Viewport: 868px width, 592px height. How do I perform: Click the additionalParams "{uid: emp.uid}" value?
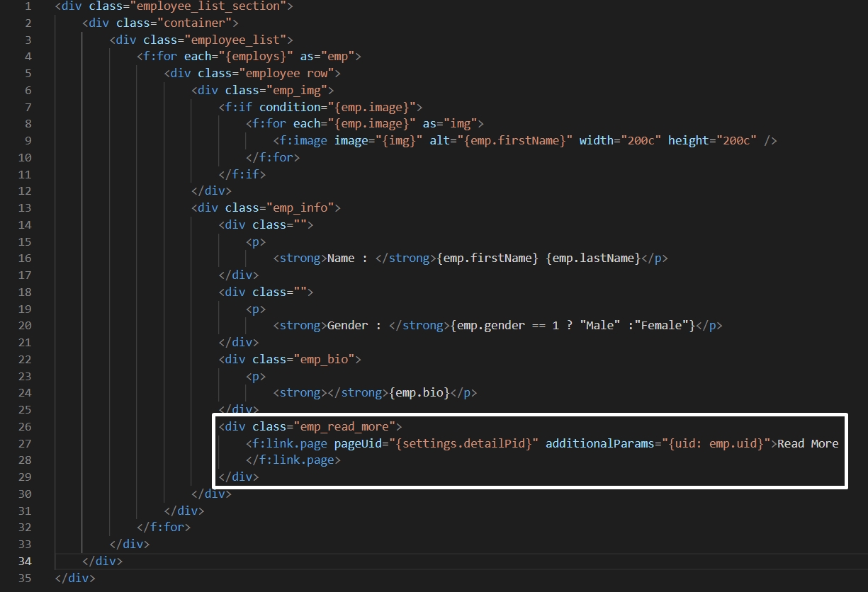click(x=716, y=444)
